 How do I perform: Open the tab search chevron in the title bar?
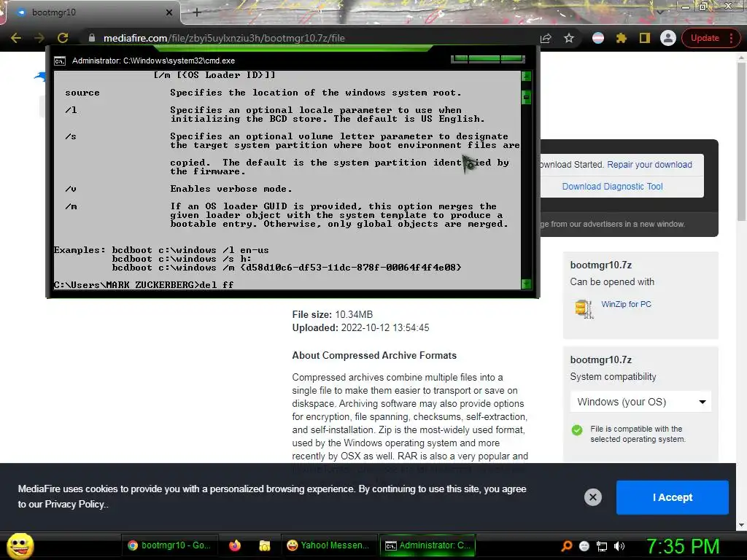tap(659, 12)
